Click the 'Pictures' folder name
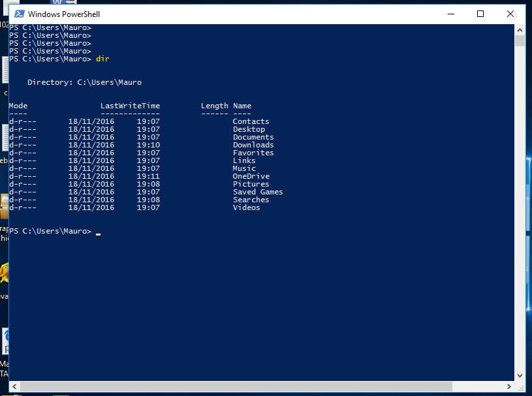The image size is (532, 396). tap(251, 184)
